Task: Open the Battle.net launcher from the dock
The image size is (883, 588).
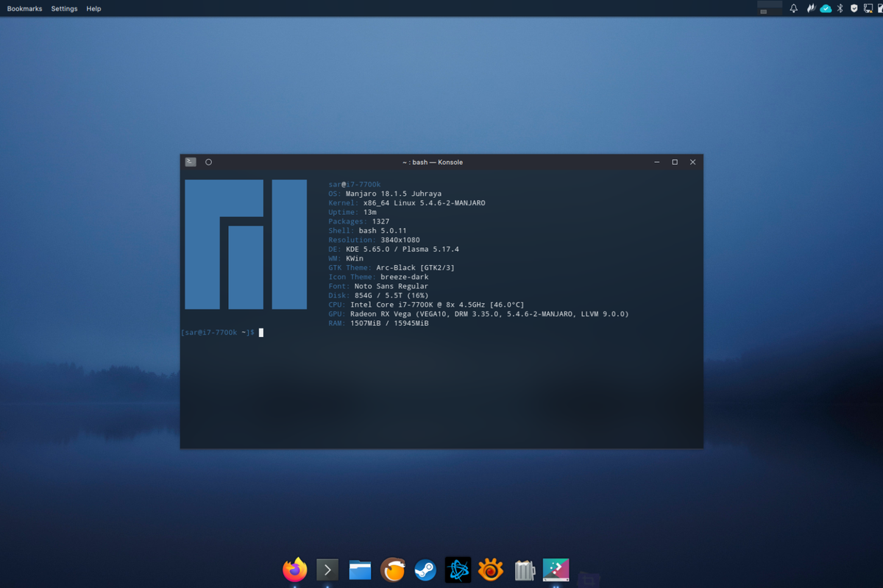Action: [x=458, y=569]
